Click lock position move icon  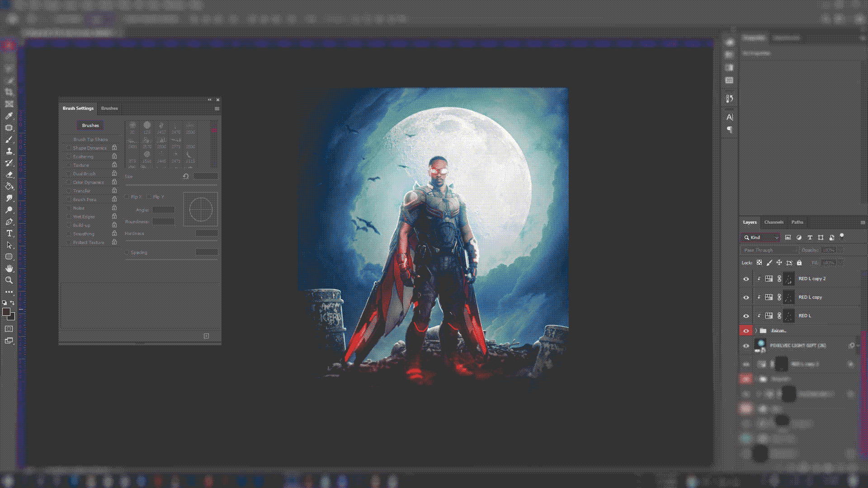(x=779, y=263)
